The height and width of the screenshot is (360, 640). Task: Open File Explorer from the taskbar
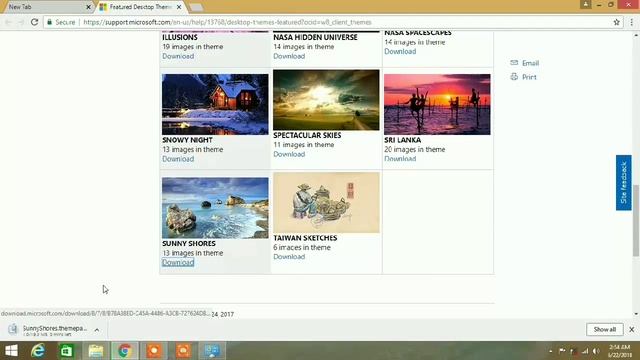(96, 351)
